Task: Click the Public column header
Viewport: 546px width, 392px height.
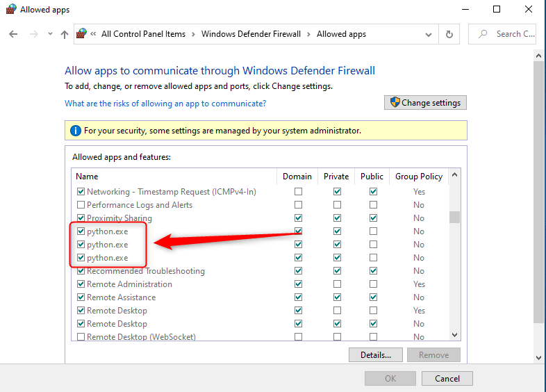Action: pos(372,177)
